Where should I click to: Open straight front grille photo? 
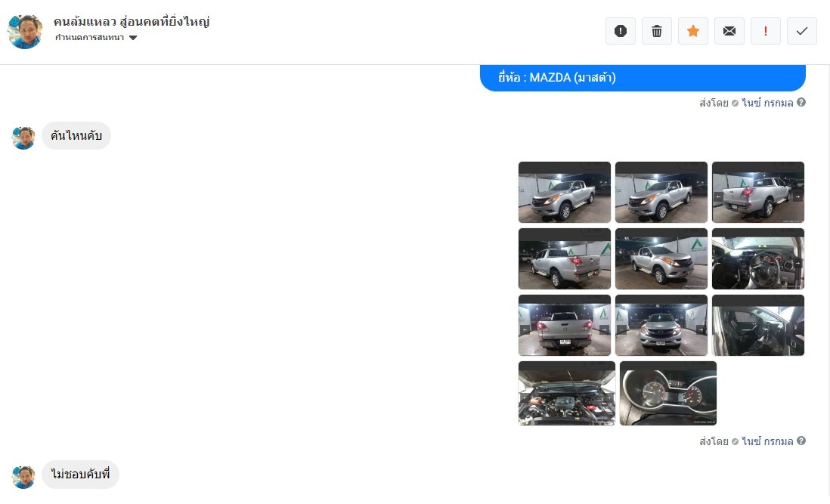pyautogui.click(x=661, y=325)
